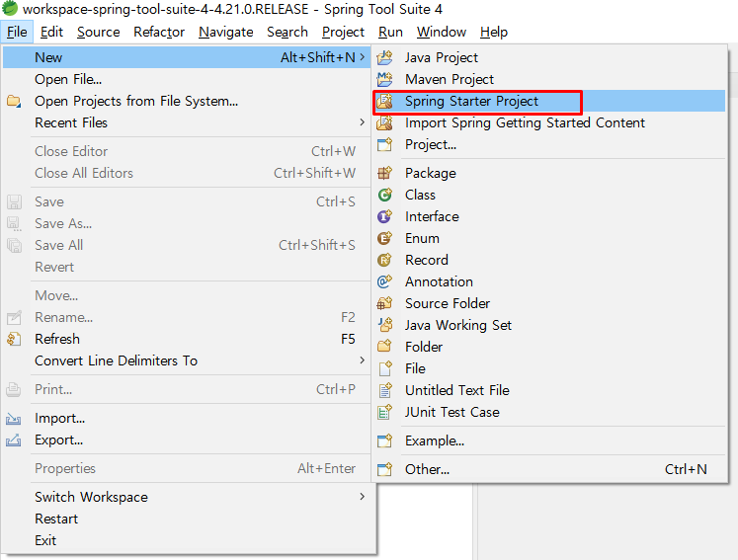Click the Java Working Set icon

coord(384,325)
